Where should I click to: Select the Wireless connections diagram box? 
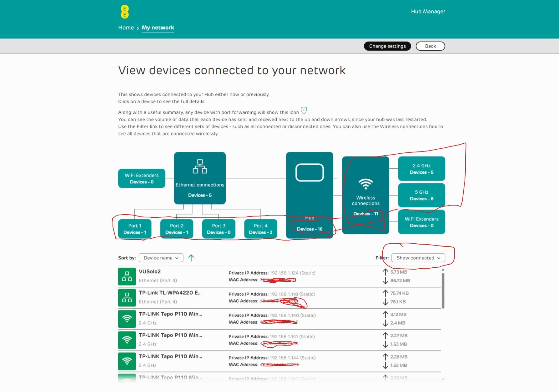(x=365, y=195)
